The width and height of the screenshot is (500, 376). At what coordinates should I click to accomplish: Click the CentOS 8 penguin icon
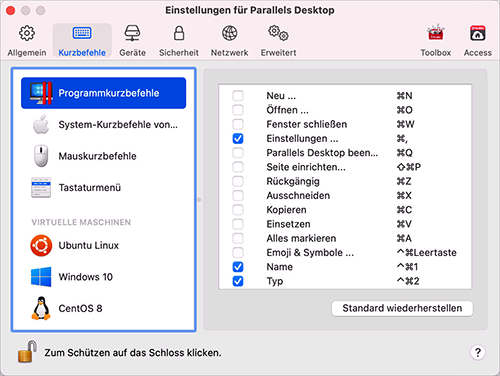41,308
